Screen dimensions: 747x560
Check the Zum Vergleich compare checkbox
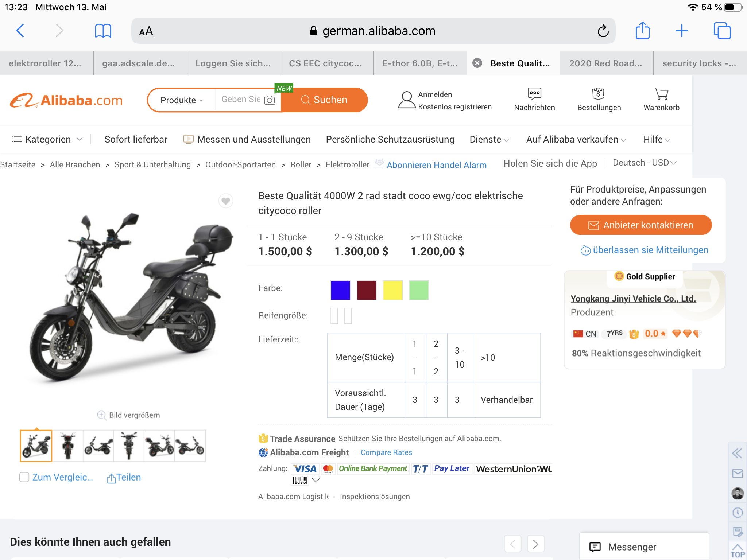(x=24, y=477)
